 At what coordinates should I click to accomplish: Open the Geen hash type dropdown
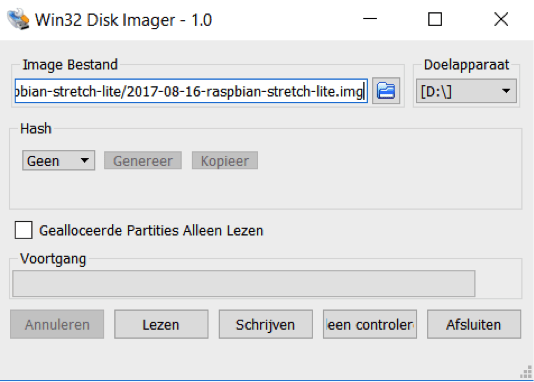coord(58,160)
